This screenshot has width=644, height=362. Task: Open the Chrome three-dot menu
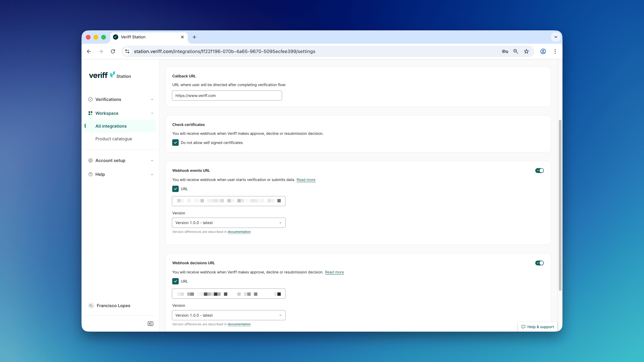pyautogui.click(x=555, y=51)
